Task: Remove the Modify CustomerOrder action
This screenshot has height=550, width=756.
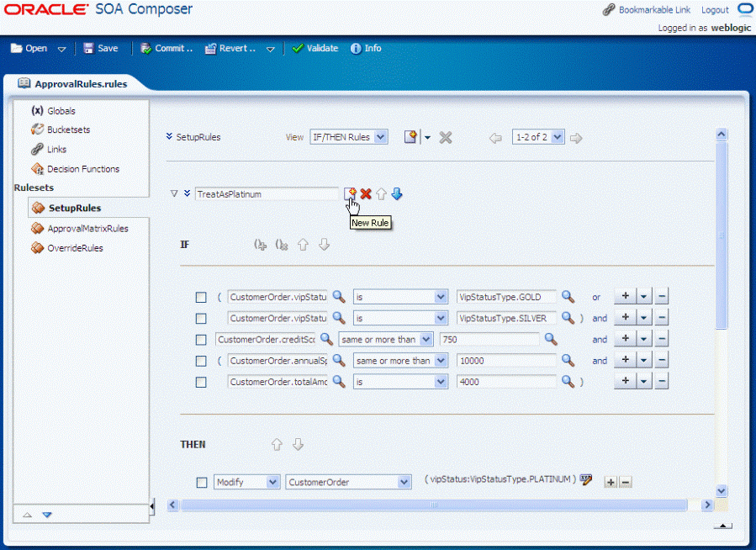Action: pyautogui.click(x=626, y=482)
